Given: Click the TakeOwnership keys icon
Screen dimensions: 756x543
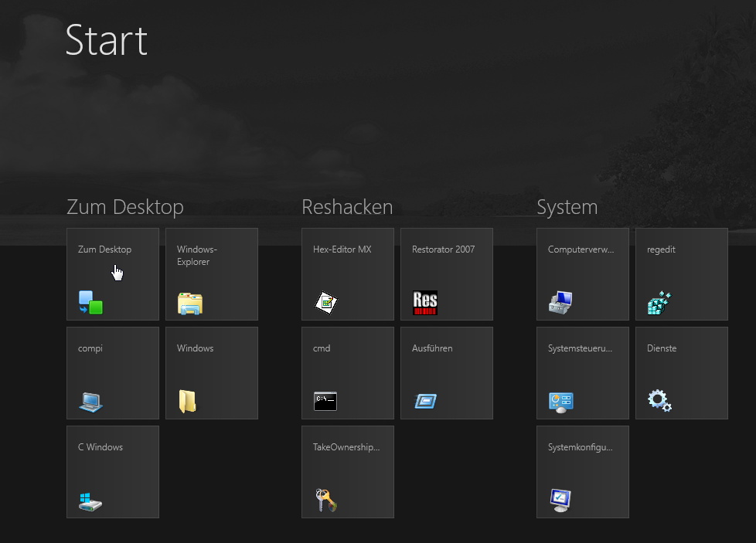Looking at the screenshot, I should coord(326,500).
